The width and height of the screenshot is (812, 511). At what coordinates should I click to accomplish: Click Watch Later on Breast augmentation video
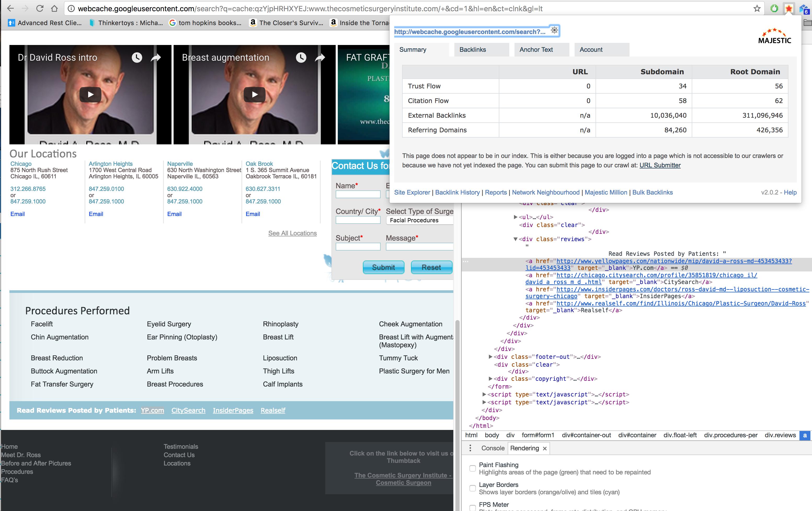(x=301, y=57)
